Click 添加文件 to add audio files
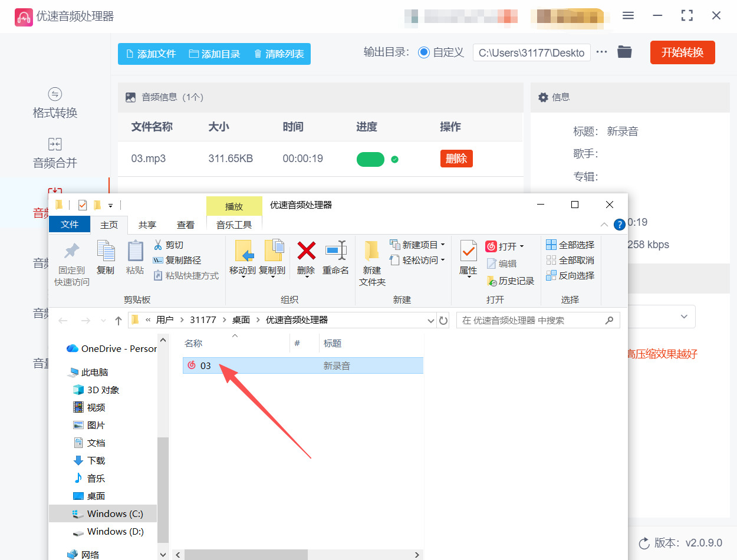This screenshot has height=560, width=737. (151, 52)
